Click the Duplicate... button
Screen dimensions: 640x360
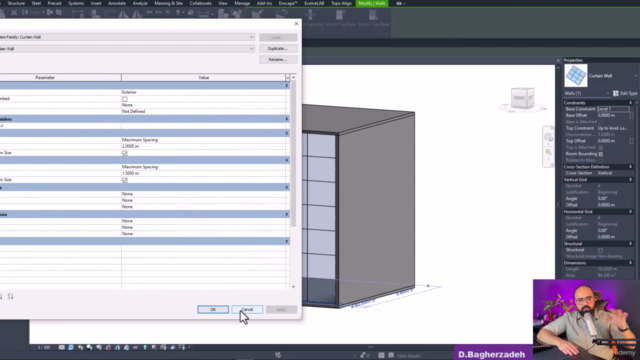(x=278, y=49)
